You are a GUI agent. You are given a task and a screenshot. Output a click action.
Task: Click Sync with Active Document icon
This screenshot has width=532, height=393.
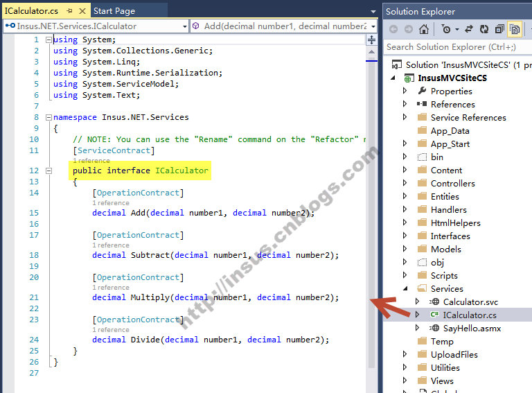click(x=469, y=30)
